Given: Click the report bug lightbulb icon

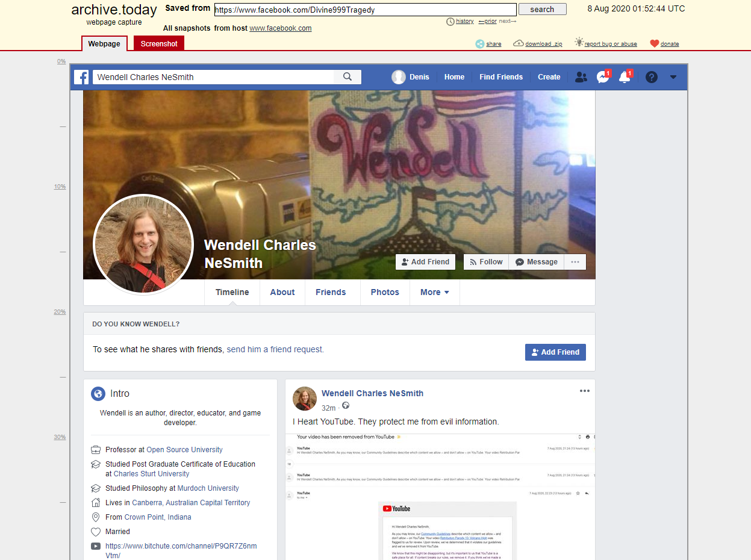Looking at the screenshot, I should [x=579, y=42].
